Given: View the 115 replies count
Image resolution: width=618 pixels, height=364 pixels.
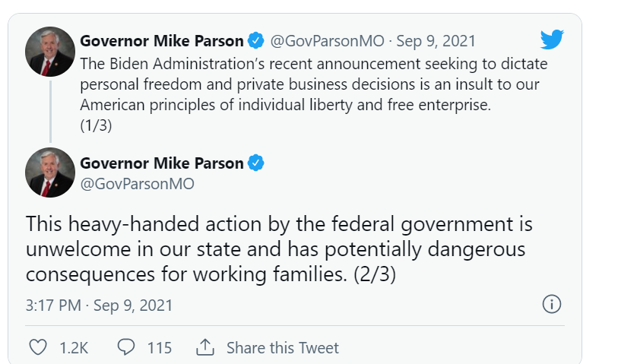Looking at the screenshot, I should point(159,347).
